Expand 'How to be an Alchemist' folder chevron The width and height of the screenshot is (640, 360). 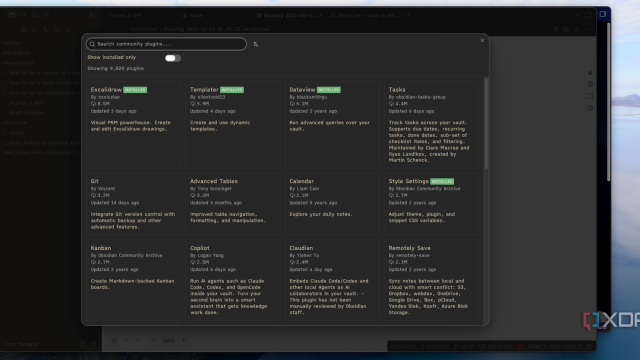coord(6,93)
